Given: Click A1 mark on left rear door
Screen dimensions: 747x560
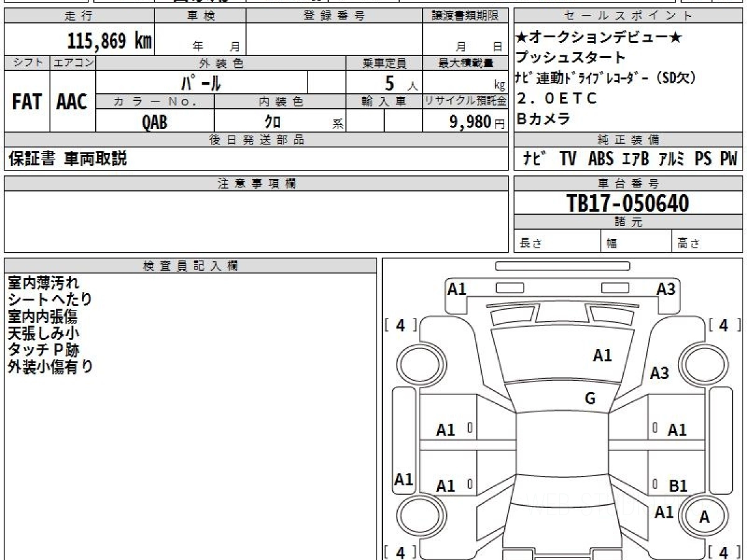Looking at the screenshot, I should 446,486.
